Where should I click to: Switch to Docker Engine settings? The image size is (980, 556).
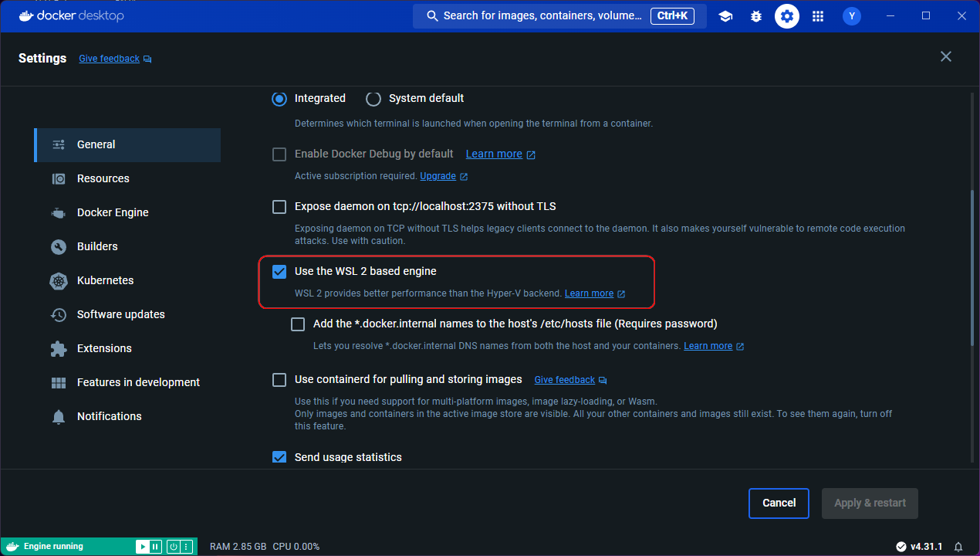pos(127,213)
